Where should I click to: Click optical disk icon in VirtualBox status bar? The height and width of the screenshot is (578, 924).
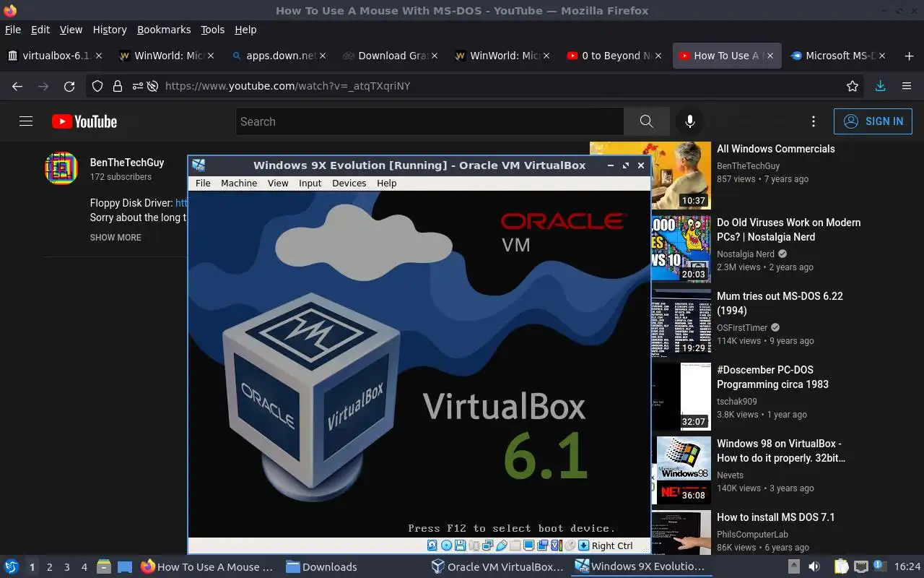pyautogui.click(x=447, y=545)
